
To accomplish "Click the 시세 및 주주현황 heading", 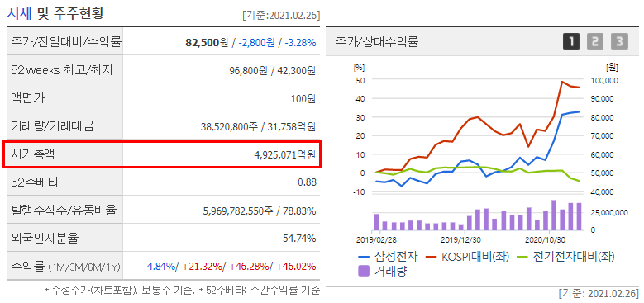I will (x=55, y=13).
